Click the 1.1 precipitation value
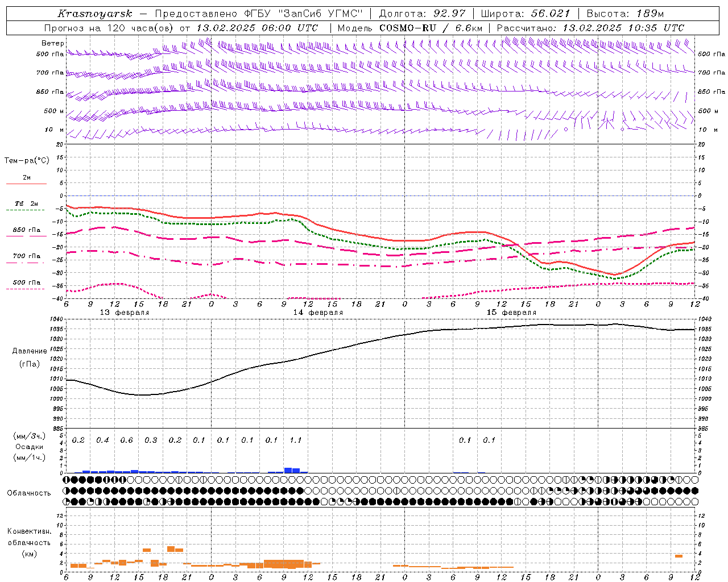The height and width of the screenshot is (582, 728). tap(296, 440)
